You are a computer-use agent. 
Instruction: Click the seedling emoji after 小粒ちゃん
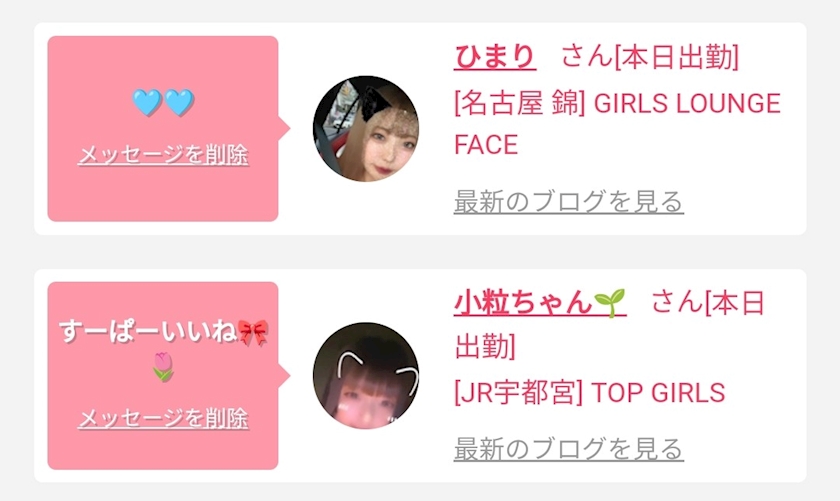pyautogui.click(x=610, y=303)
